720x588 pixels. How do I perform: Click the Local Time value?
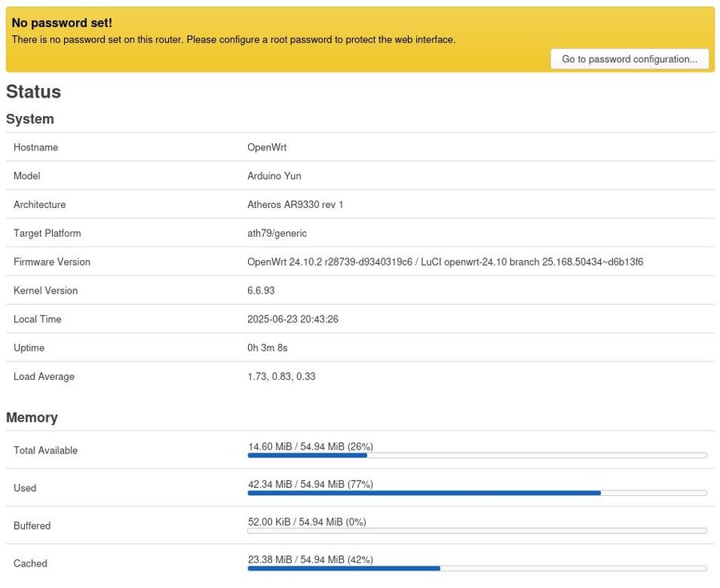pyautogui.click(x=293, y=319)
